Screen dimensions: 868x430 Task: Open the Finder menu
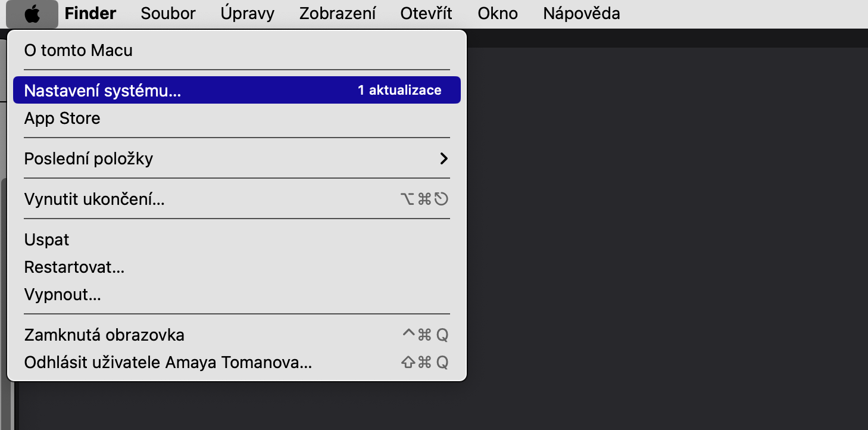90,14
